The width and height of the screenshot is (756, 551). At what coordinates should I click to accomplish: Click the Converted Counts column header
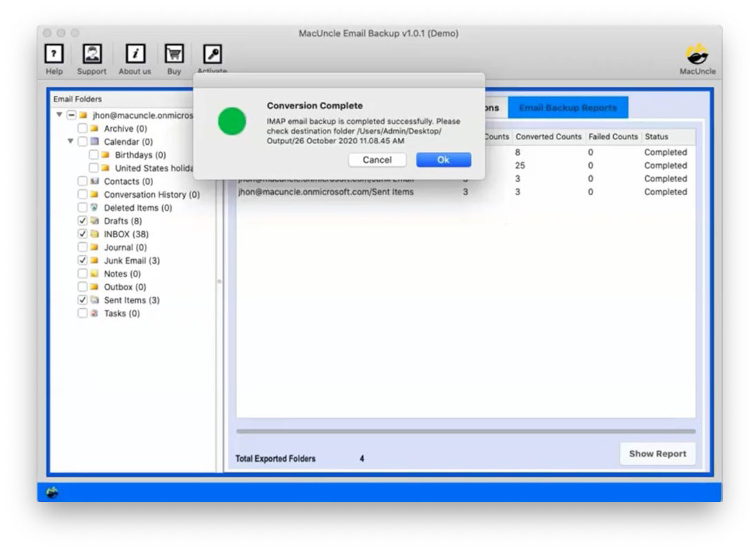click(x=548, y=137)
